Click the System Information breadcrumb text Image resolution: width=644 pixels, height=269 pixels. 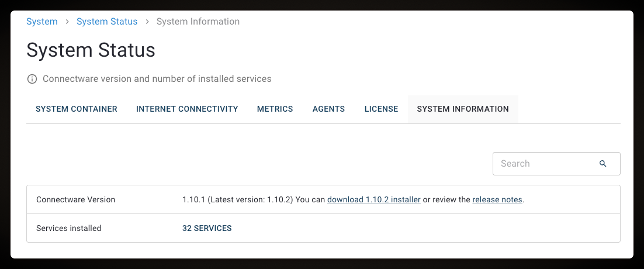[x=198, y=22]
